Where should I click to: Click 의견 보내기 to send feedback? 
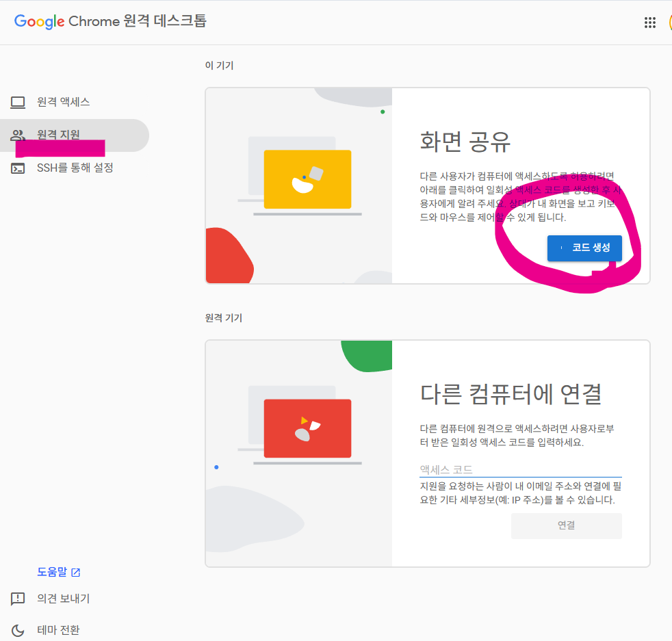tap(64, 599)
